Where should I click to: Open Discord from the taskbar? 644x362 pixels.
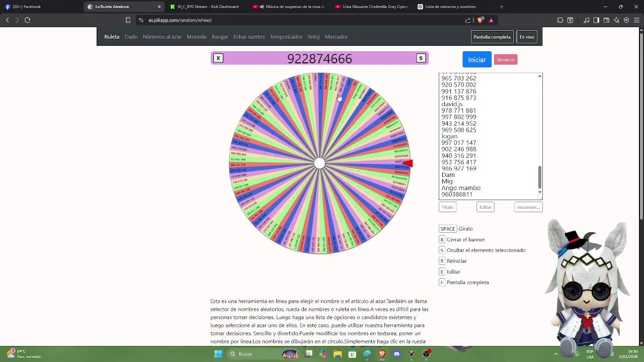coord(397,354)
